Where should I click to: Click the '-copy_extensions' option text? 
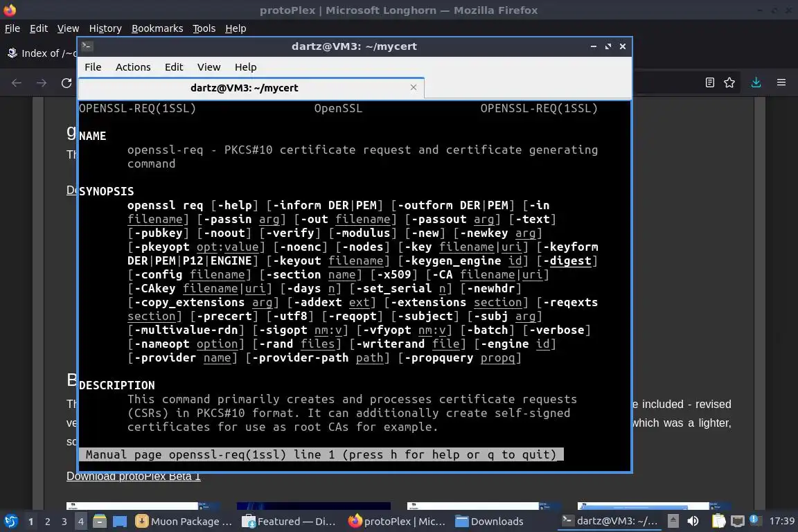click(x=189, y=303)
